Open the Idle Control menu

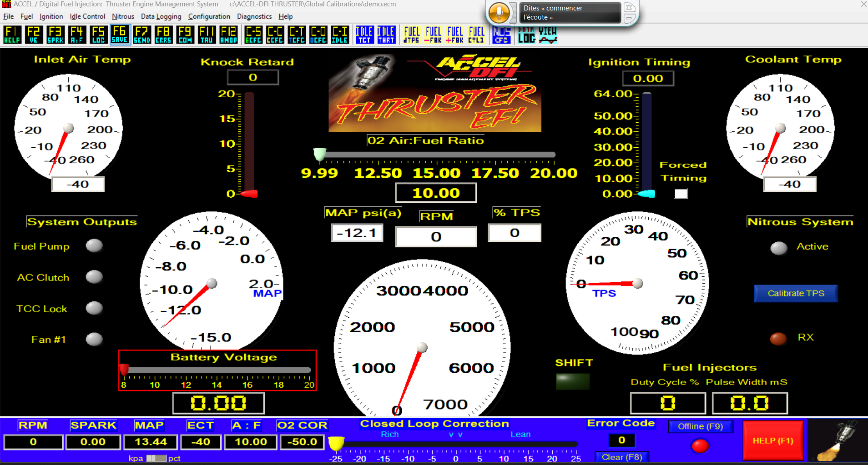coord(87,16)
